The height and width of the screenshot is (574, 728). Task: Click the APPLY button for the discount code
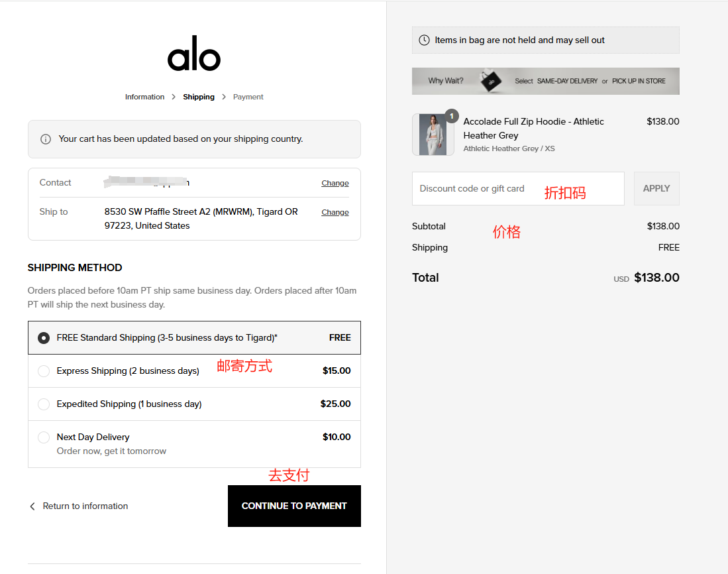coord(656,188)
